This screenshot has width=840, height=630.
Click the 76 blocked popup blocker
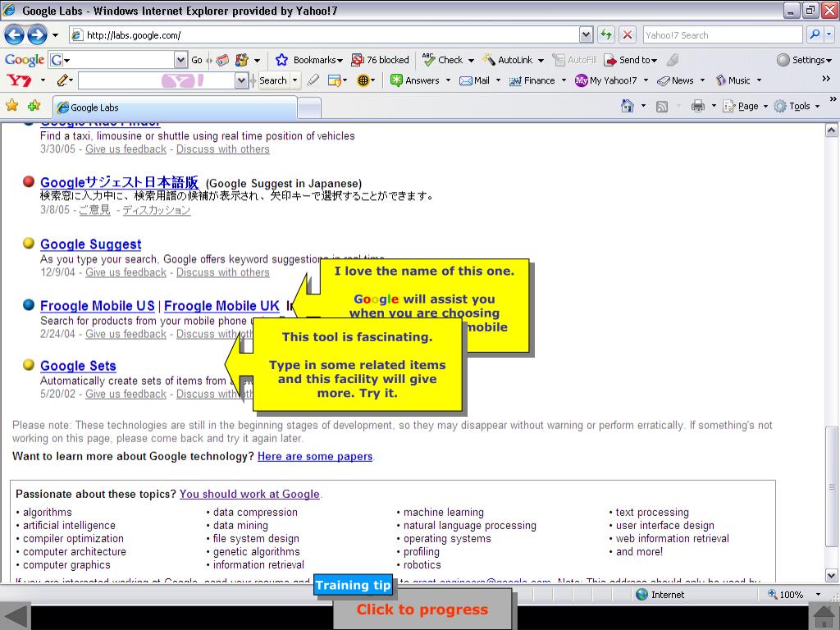point(380,59)
